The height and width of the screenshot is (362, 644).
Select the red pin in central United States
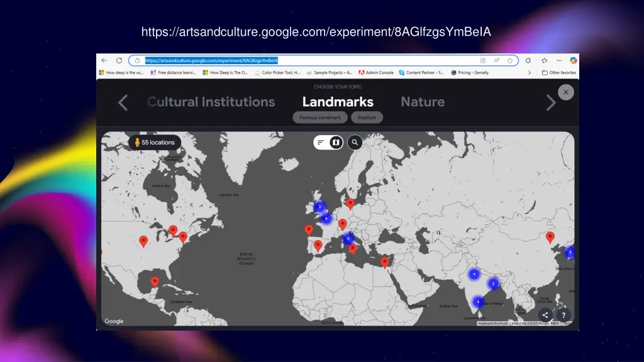(x=143, y=241)
